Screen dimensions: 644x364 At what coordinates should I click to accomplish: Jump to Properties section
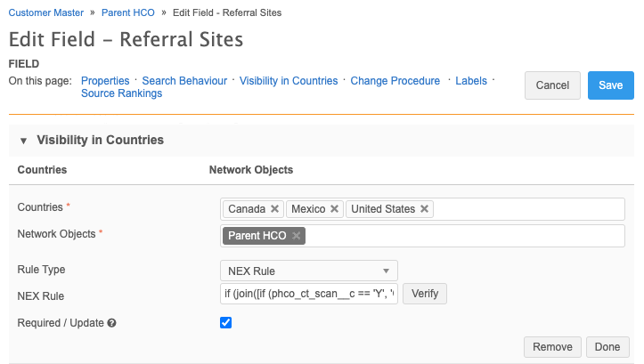(105, 81)
